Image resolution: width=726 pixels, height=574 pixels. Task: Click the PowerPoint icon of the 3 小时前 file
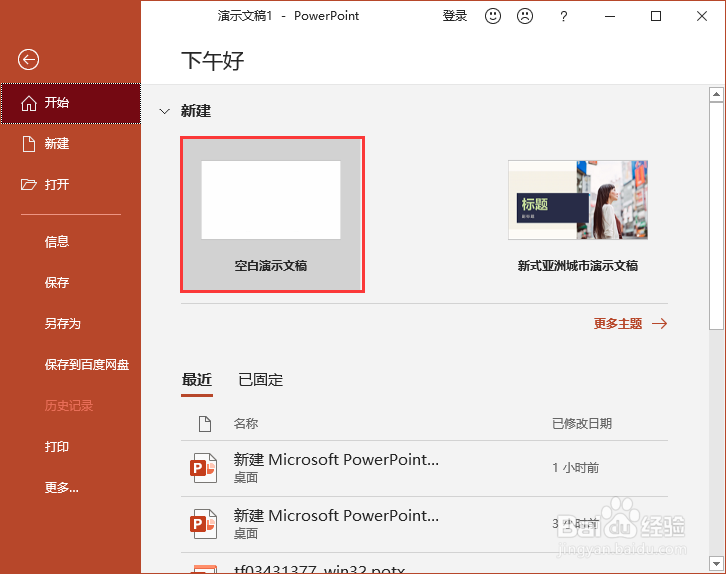pos(203,524)
